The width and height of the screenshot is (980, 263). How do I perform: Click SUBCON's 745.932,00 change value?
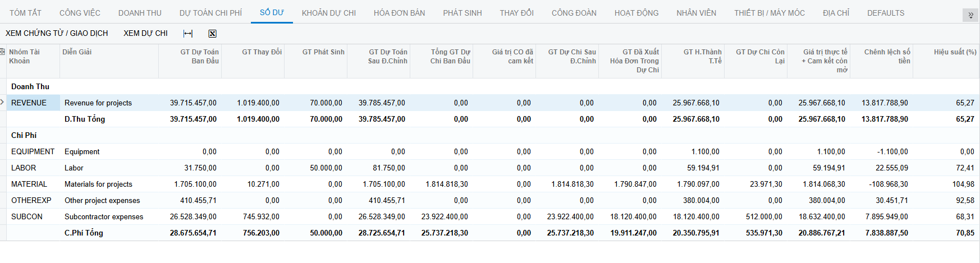[x=253, y=216]
